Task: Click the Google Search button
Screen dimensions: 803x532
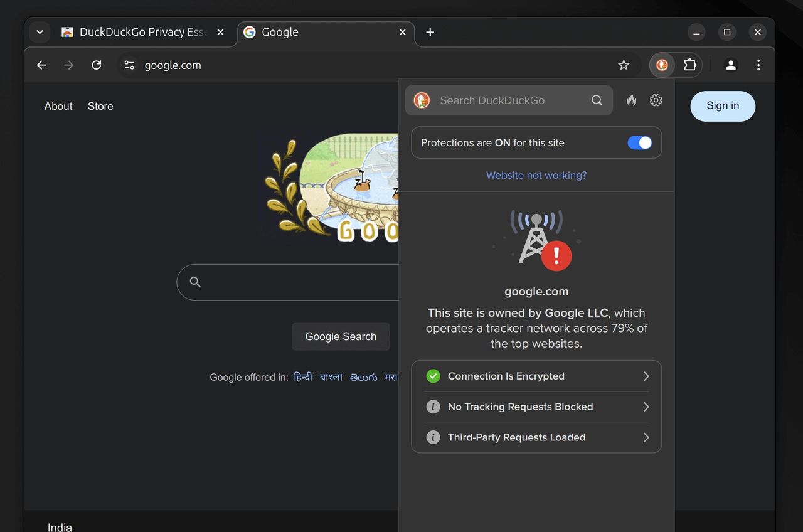Action: (x=341, y=337)
